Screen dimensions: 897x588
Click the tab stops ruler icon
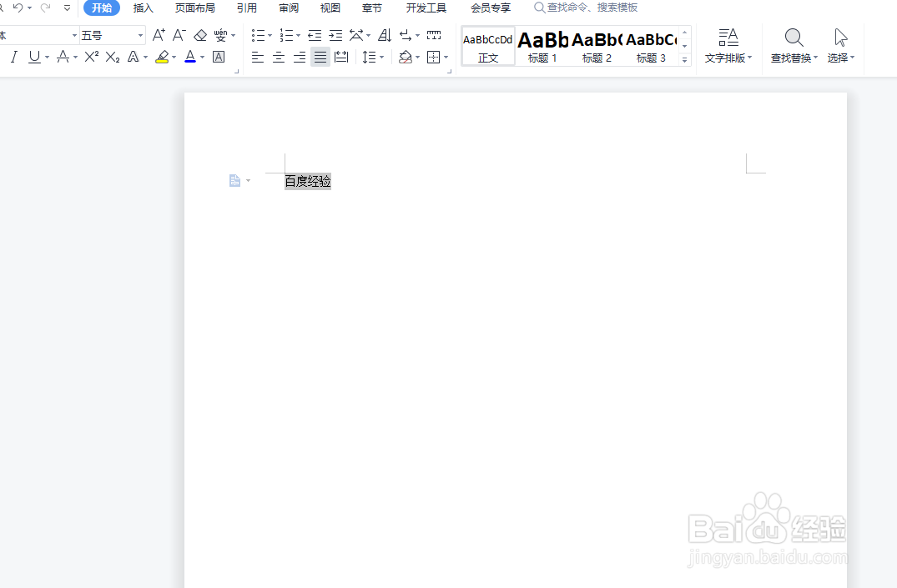[x=434, y=36]
